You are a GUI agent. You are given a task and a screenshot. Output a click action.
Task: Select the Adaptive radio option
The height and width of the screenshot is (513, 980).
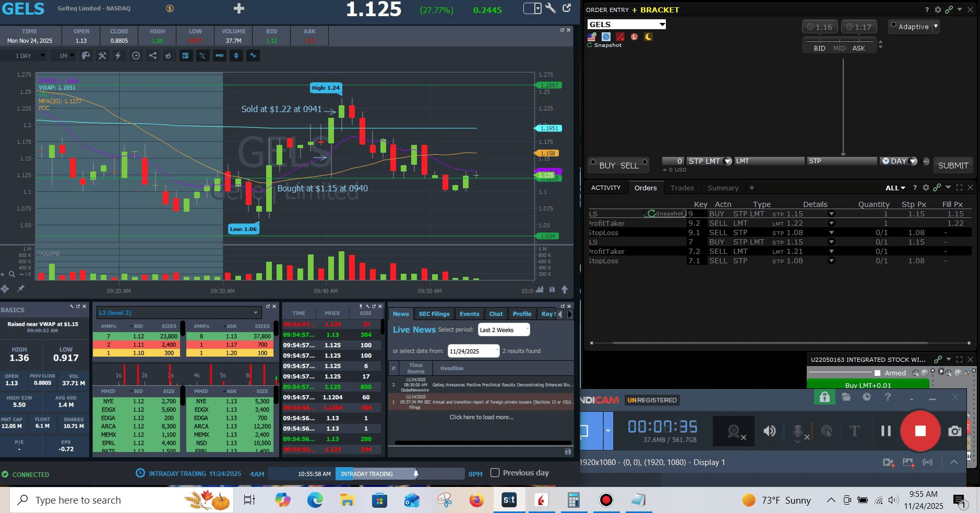pos(893,25)
